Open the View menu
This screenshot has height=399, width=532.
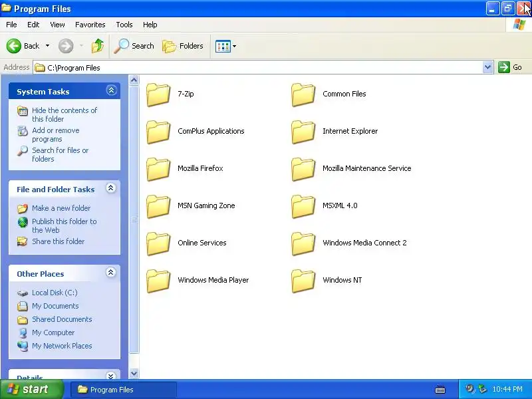(57, 25)
